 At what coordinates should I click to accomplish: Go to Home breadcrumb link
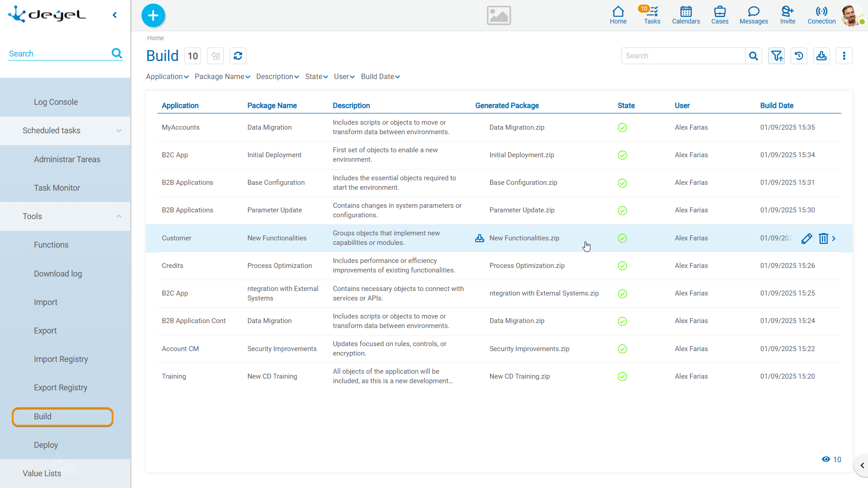tap(155, 38)
